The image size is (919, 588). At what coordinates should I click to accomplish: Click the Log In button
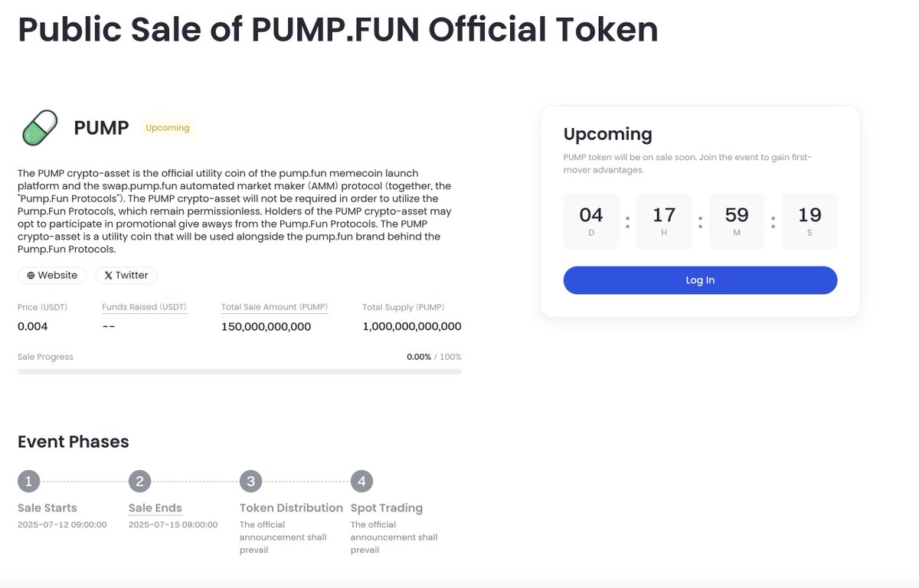(699, 280)
